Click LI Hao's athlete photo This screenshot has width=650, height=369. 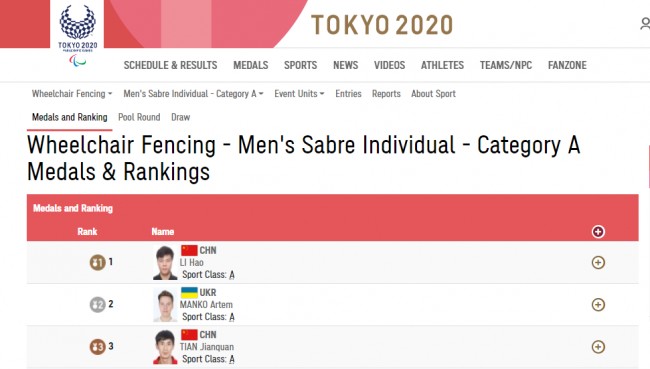[165, 262]
